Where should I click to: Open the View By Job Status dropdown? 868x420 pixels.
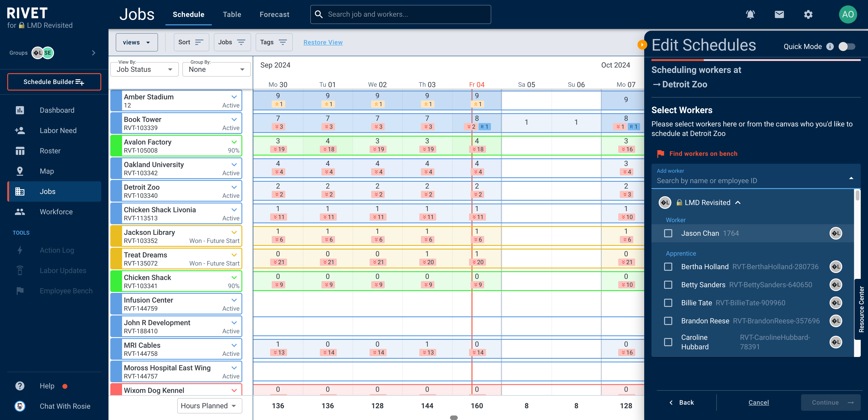point(144,69)
